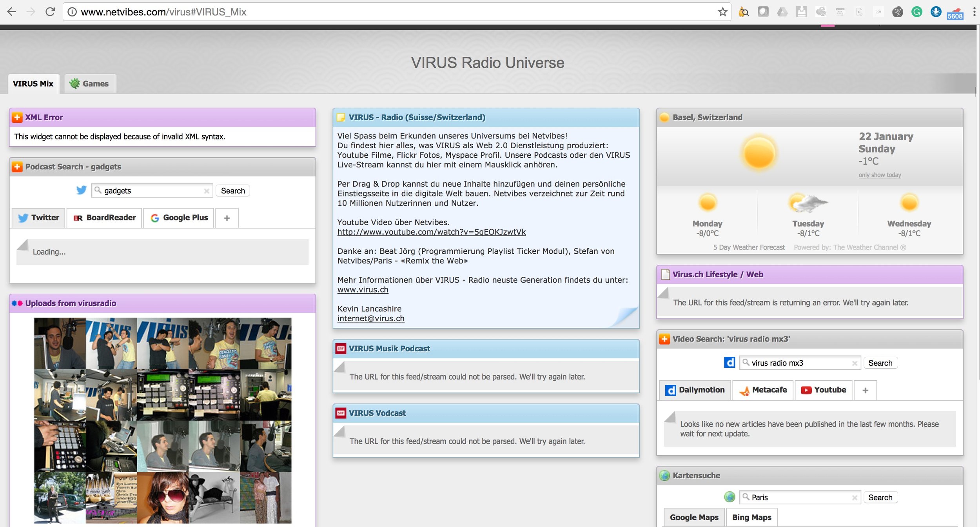Open the Grammarly extension icon
The image size is (980, 527).
(x=916, y=12)
